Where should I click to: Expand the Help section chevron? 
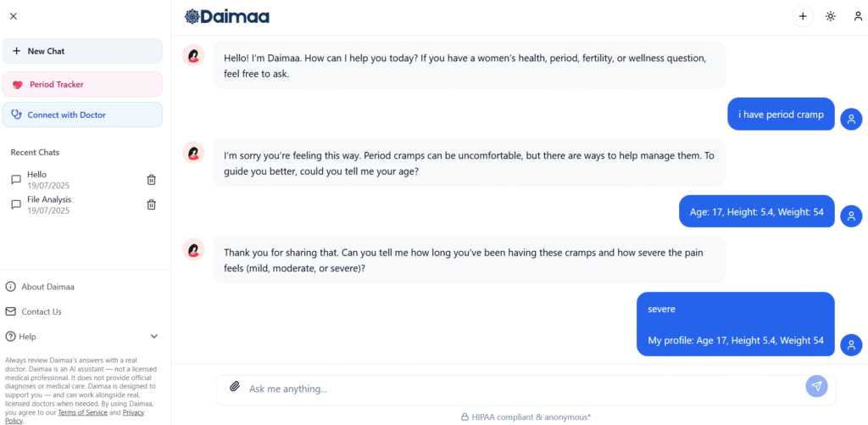[153, 337]
